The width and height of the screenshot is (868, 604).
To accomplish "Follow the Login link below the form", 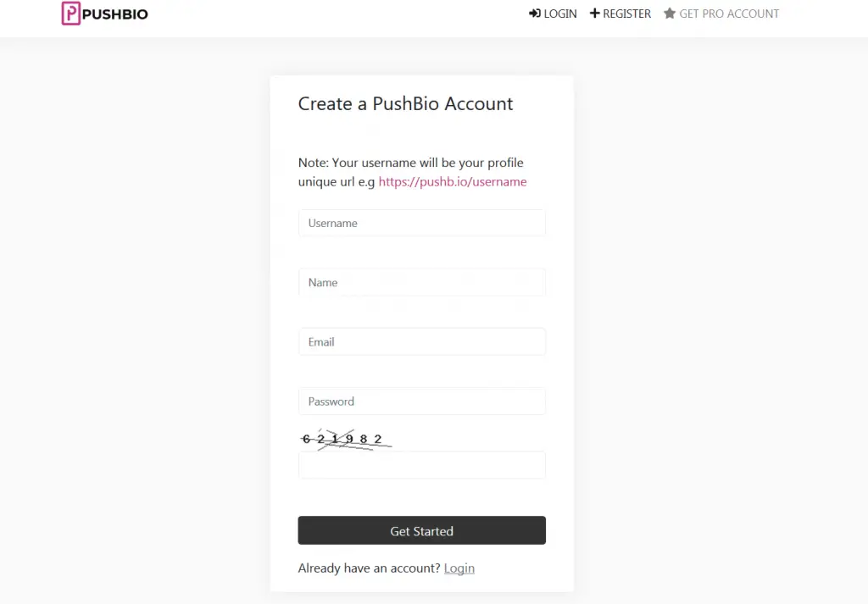I will tap(459, 568).
